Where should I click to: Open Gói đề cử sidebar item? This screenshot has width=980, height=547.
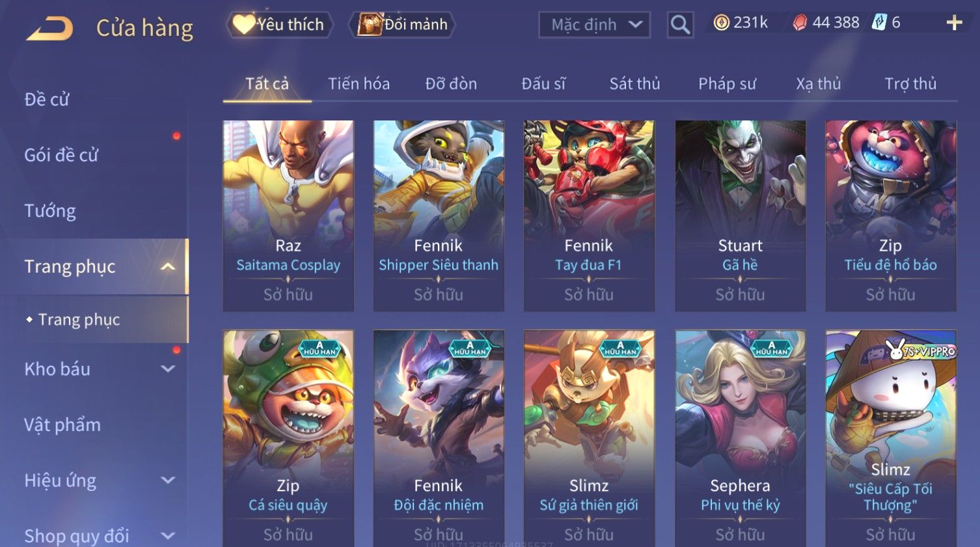tap(61, 155)
